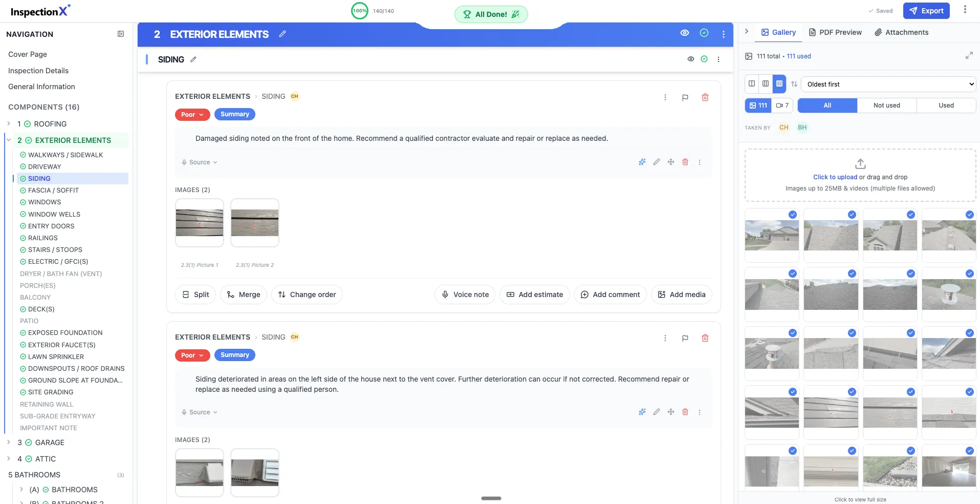980x504 pixels.
Task: Open the Attachments tab
Action: click(x=901, y=32)
